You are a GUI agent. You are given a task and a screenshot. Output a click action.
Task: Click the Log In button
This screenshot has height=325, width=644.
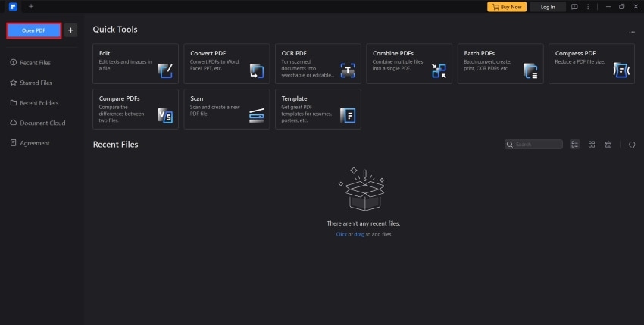[548, 7]
